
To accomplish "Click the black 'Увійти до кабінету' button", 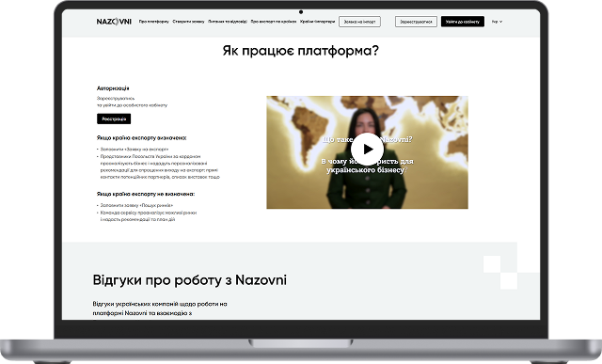I will coord(463,22).
